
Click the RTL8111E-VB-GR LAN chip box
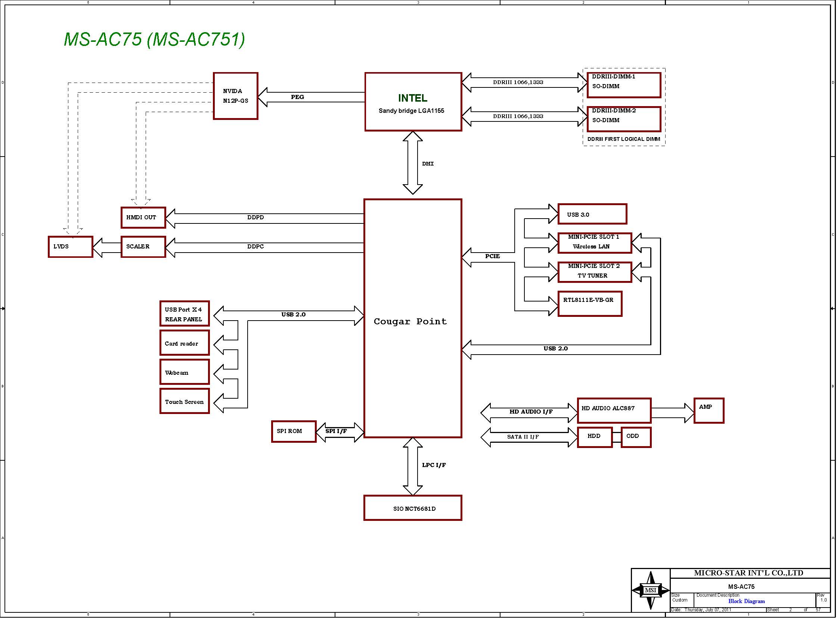(x=589, y=304)
